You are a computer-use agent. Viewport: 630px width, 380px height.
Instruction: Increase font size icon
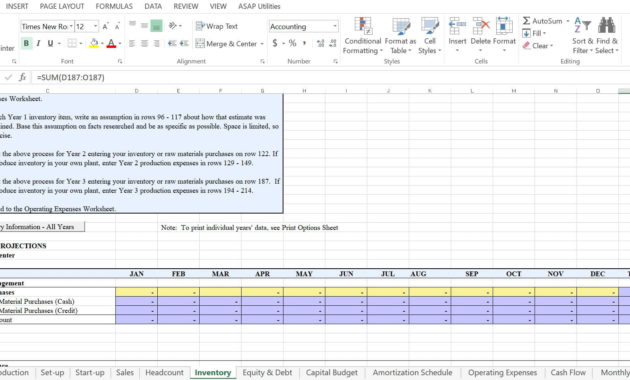105,27
